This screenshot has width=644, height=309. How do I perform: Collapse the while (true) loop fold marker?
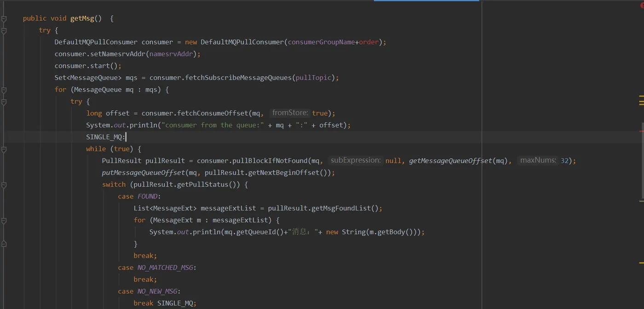[x=4, y=150]
